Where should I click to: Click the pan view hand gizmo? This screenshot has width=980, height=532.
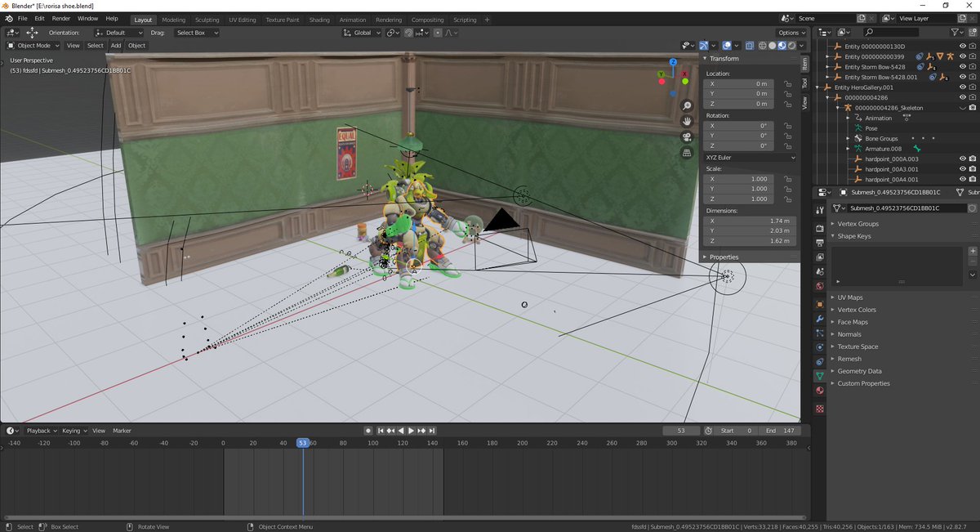[x=687, y=122]
